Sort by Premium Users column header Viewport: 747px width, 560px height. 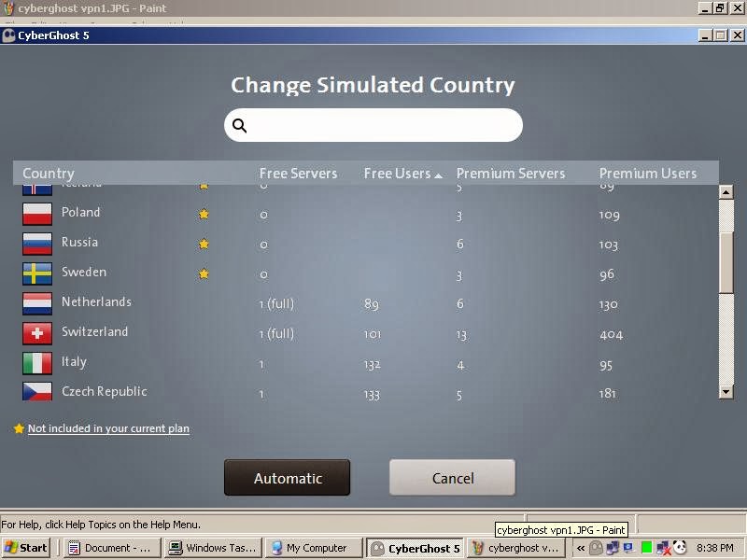(x=648, y=173)
